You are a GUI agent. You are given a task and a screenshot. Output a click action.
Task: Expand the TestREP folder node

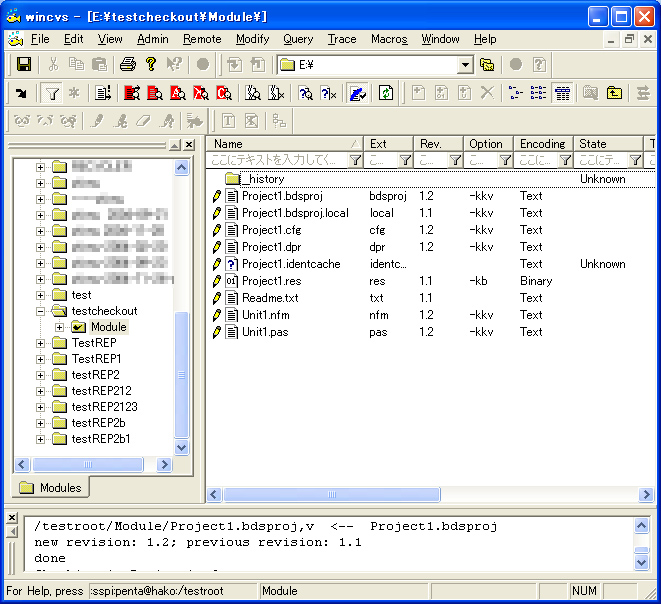click(40, 344)
